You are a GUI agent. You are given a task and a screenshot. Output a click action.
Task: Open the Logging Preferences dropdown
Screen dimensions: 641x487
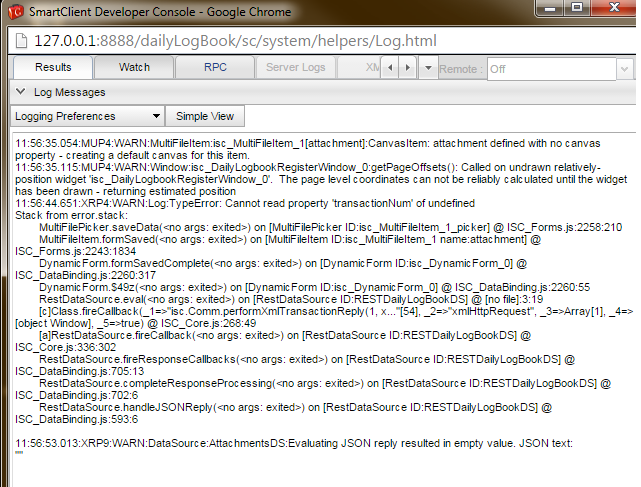[86, 116]
